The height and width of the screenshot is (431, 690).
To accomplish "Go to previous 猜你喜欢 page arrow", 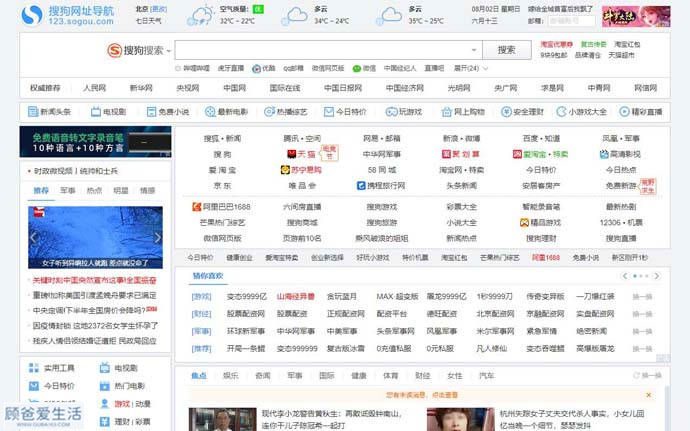I will click(625, 276).
